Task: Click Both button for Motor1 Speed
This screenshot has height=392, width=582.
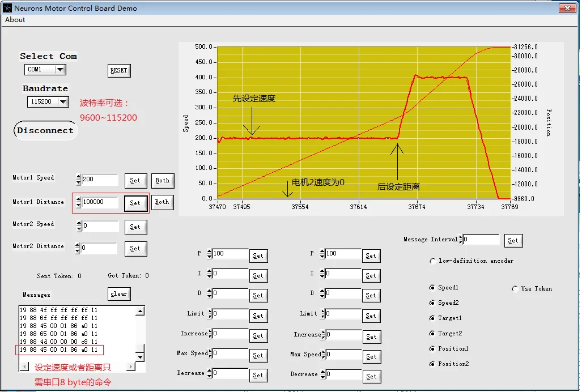Action: coord(162,181)
